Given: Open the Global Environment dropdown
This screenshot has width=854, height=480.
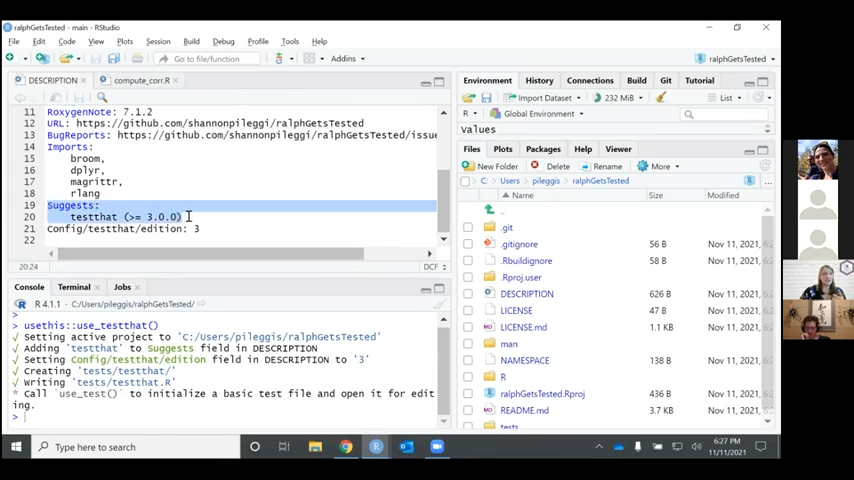Looking at the screenshot, I should coord(537,114).
